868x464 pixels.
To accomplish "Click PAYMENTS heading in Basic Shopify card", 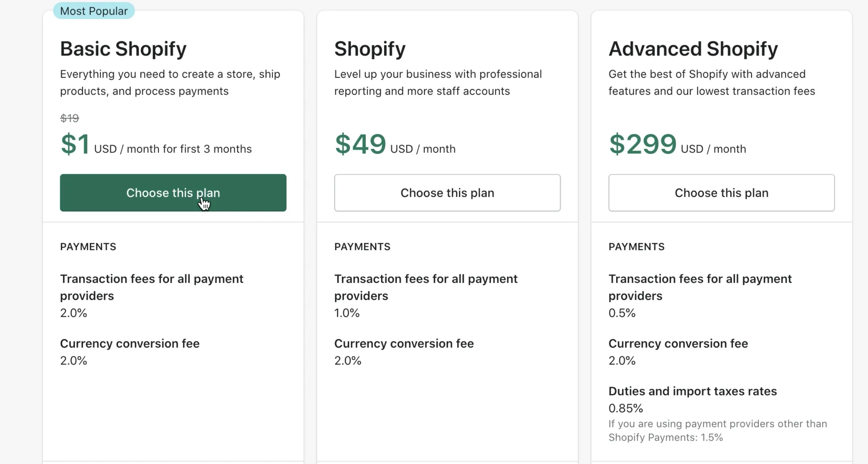I will coord(88,247).
